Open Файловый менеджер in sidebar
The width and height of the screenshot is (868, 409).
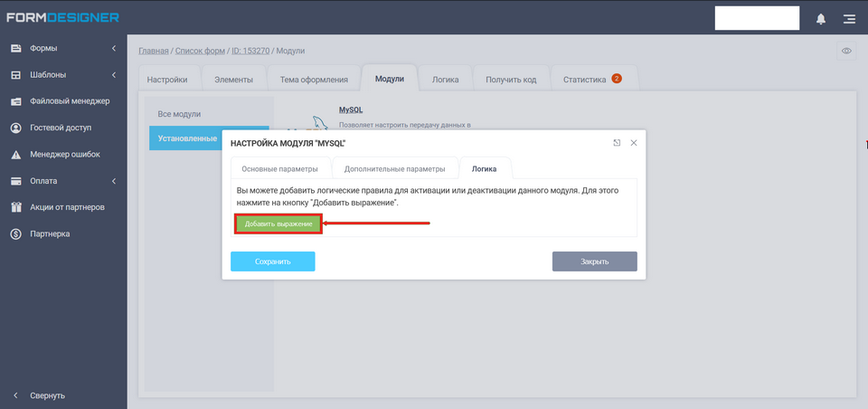point(69,101)
